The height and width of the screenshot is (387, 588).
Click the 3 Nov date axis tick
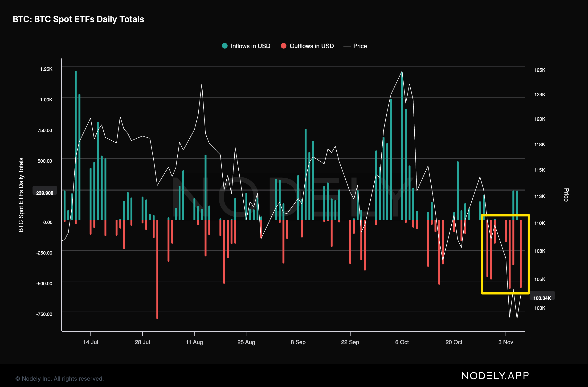(506, 342)
